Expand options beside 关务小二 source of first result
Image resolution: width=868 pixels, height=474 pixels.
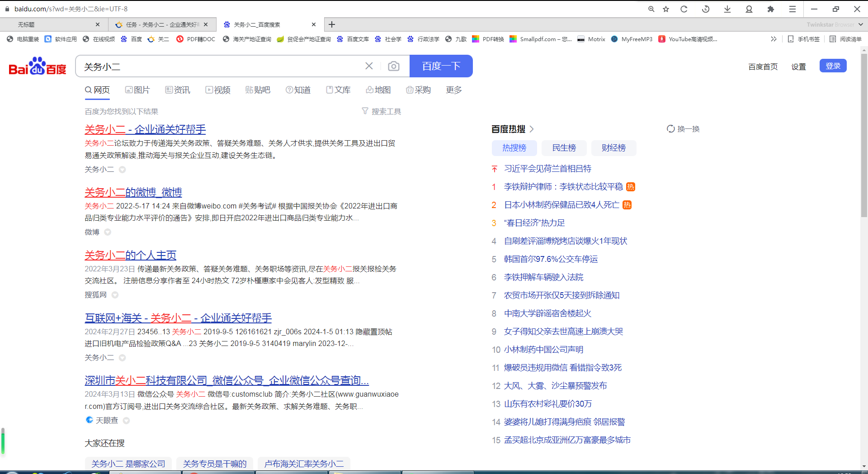pos(122,170)
